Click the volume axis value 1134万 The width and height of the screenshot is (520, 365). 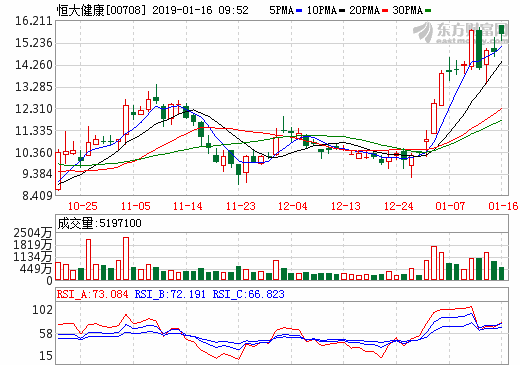click(x=33, y=257)
